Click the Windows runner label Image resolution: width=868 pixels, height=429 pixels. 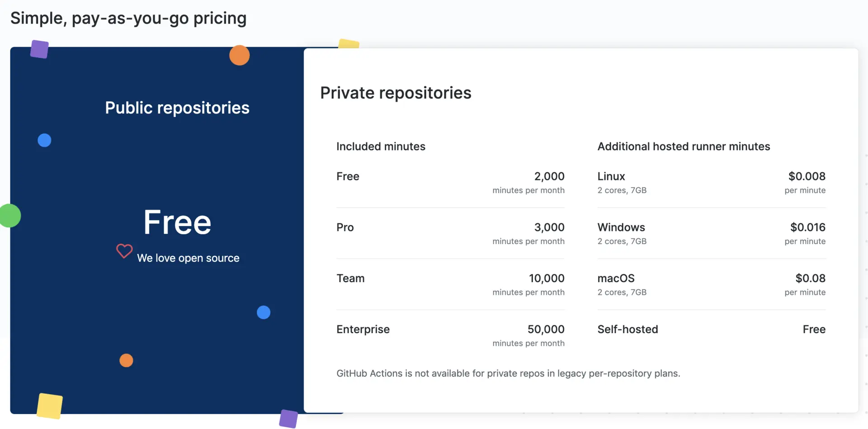click(x=621, y=227)
